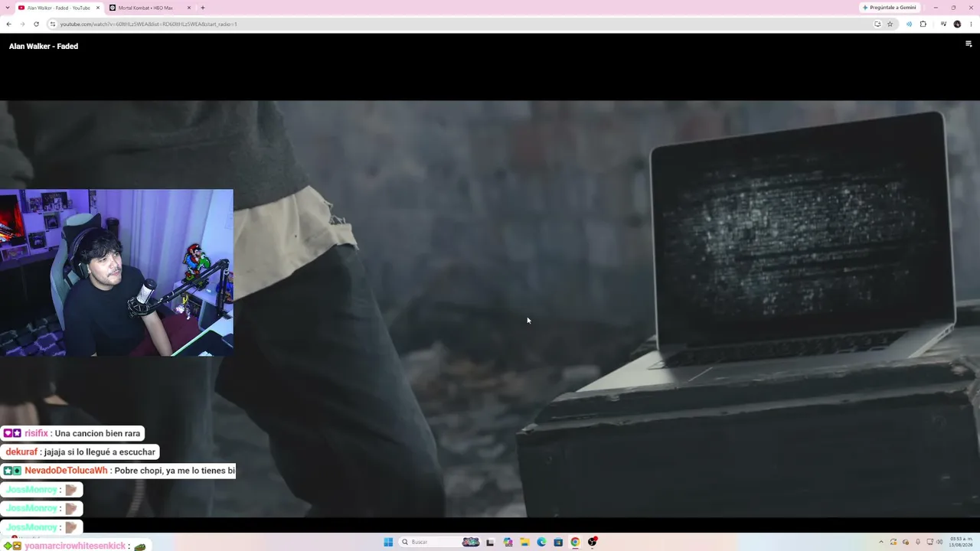Close the Alan Walker - Faded tab
980x551 pixels.
pyautogui.click(x=98, y=8)
